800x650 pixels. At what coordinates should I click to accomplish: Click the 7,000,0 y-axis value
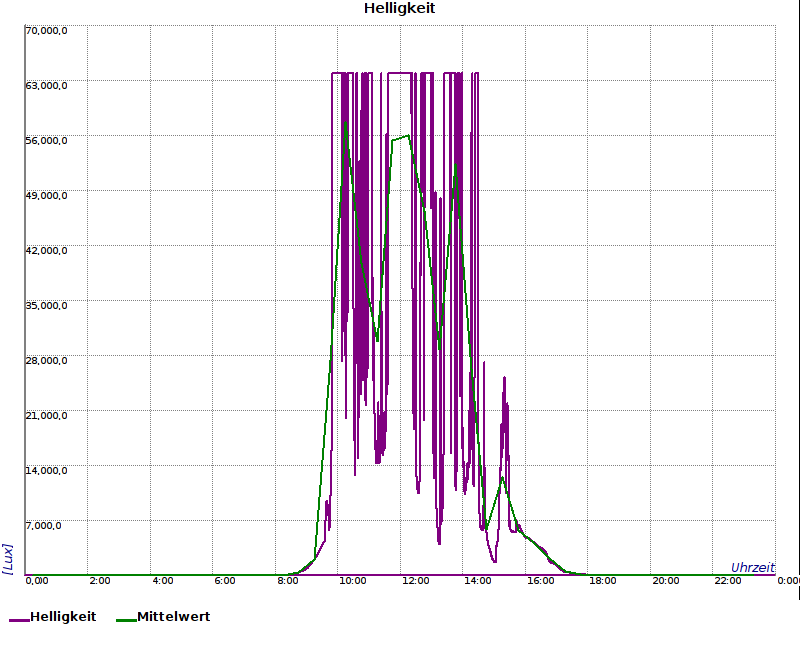(x=43, y=526)
